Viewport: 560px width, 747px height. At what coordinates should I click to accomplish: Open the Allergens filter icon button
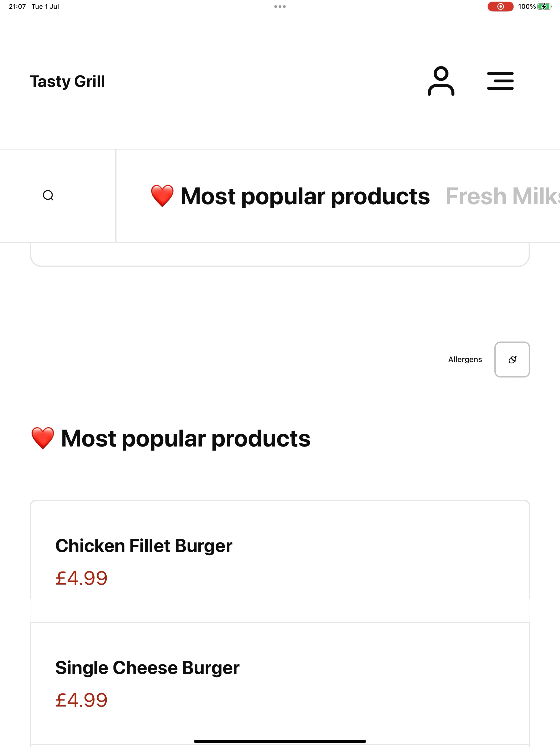[512, 359]
